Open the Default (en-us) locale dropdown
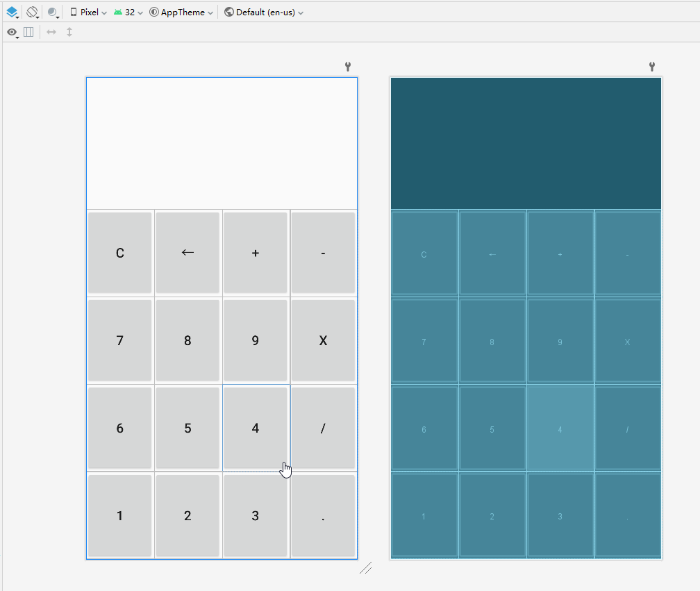The width and height of the screenshot is (700, 591). tap(262, 12)
